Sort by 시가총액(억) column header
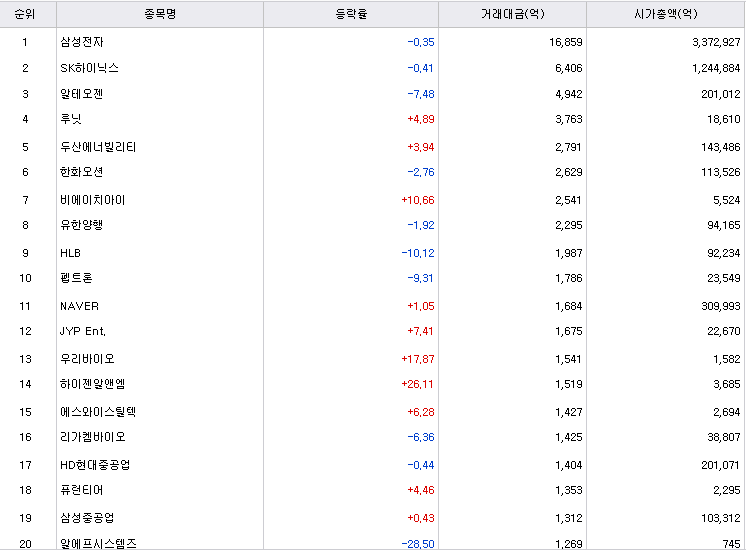 point(666,14)
